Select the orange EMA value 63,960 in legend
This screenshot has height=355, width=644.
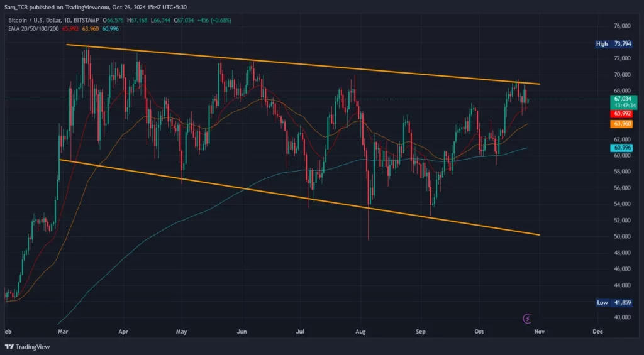[x=91, y=29]
